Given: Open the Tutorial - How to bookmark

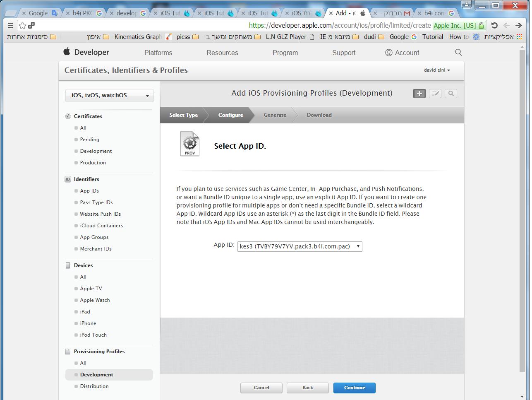Looking at the screenshot, I should coord(451,37).
